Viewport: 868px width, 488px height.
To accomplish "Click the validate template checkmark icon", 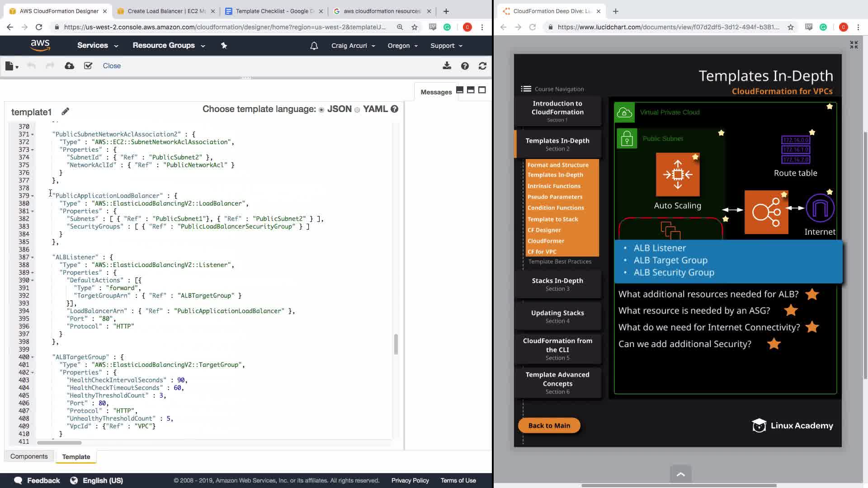I will [x=88, y=66].
